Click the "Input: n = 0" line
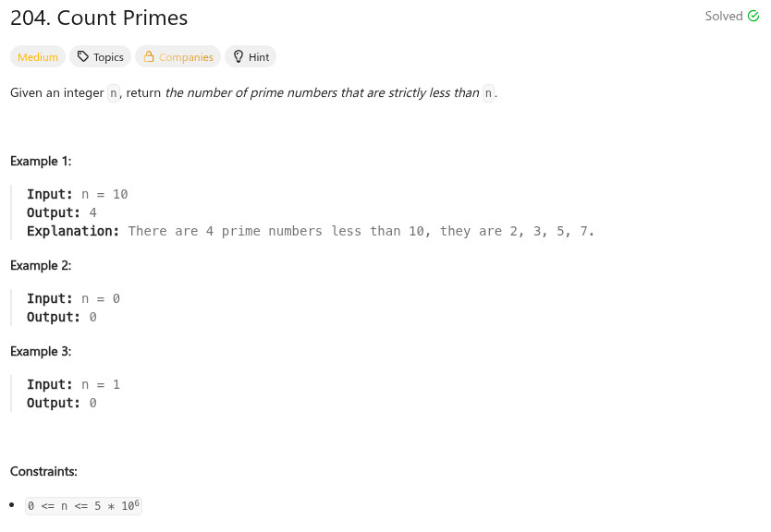The image size is (771, 532). click(x=73, y=298)
